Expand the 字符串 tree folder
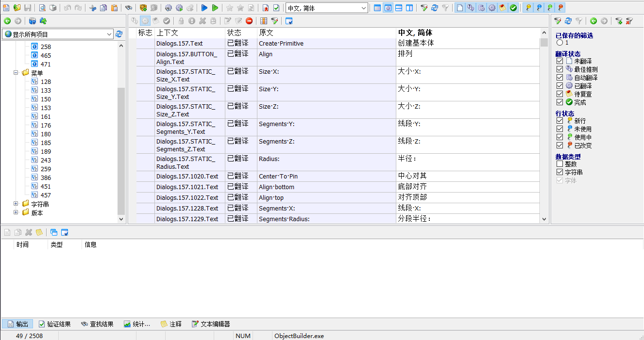This screenshot has height=340, width=644. (16, 204)
